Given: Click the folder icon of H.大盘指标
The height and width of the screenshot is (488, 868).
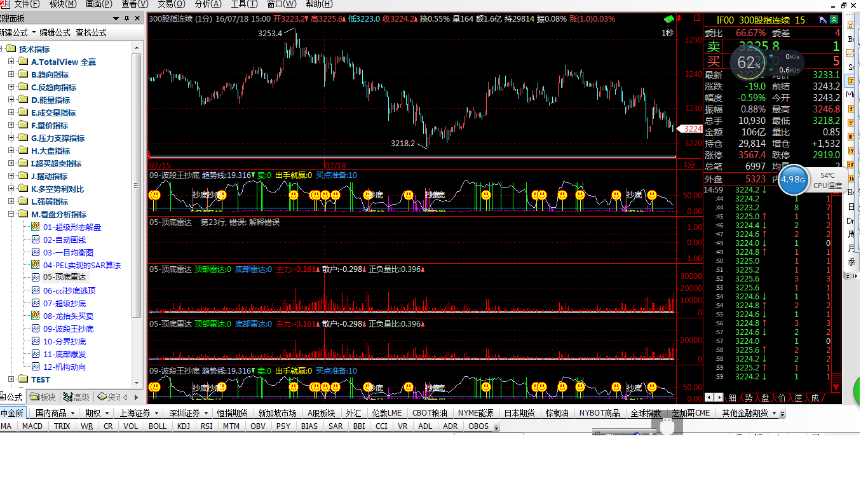Looking at the screenshot, I should 24,151.
